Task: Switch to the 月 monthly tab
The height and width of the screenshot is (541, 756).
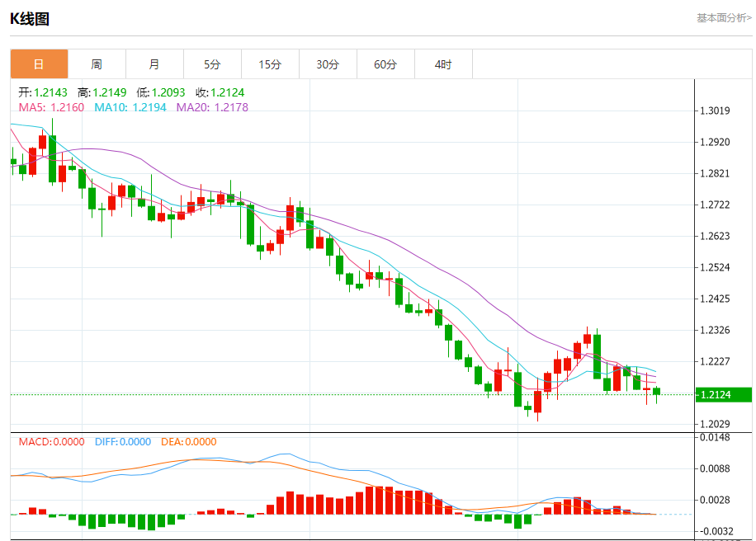Action: 155,64
